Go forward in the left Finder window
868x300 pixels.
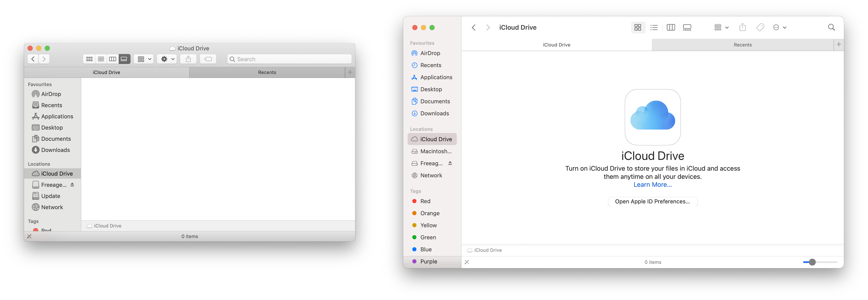click(44, 59)
